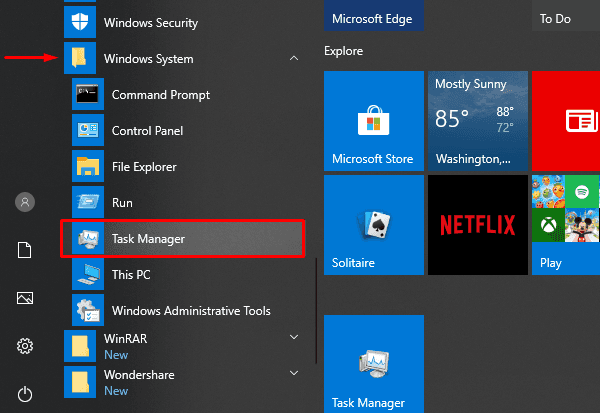Expand the WinRAR folder

(x=293, y=339)
